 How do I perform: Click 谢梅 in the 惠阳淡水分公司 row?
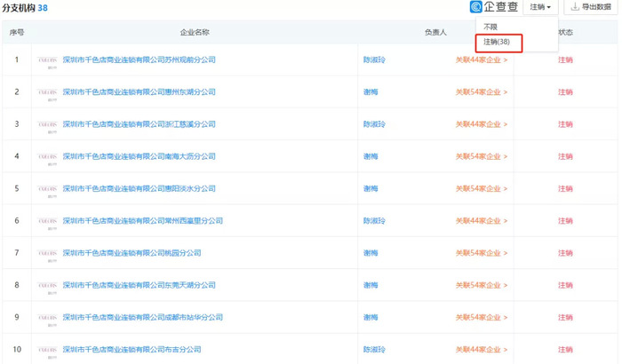[x=371, y=188]
